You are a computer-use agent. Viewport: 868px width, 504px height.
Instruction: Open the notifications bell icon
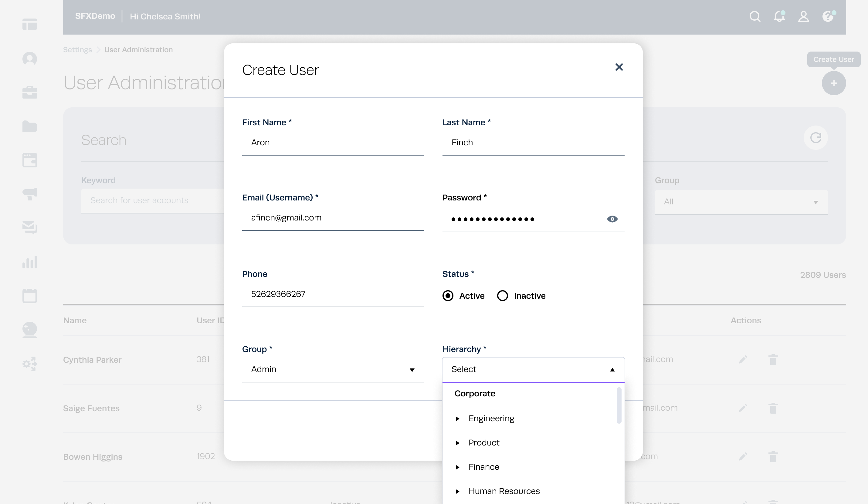click(779, 16)
